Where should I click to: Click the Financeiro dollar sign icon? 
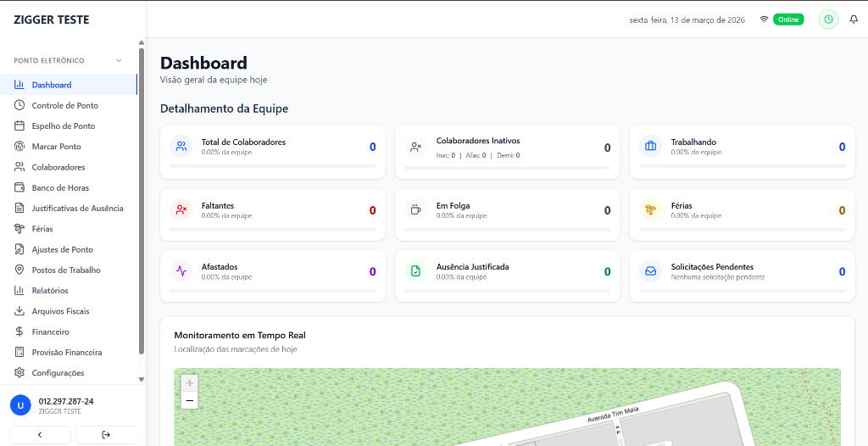click(x=19, y=332)
